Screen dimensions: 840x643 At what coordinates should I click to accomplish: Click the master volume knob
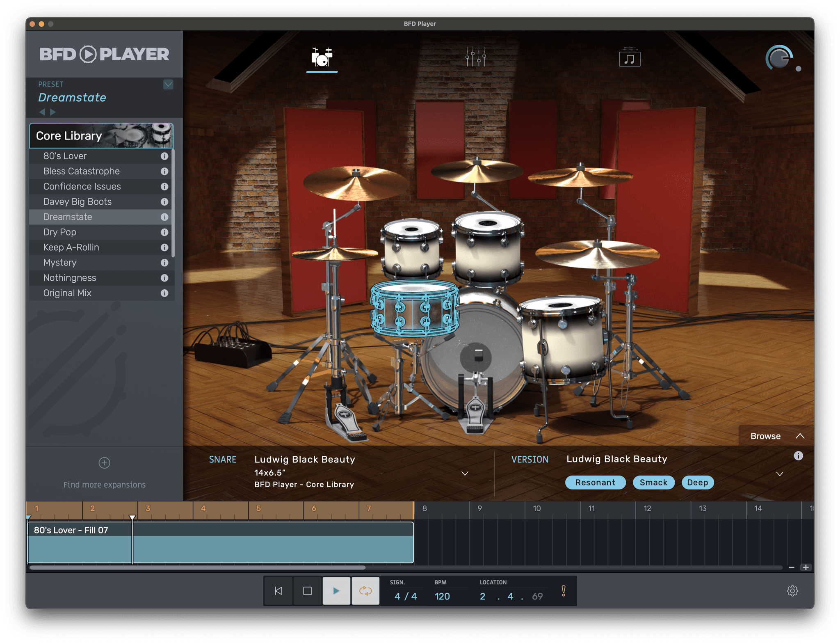[779, 58]
